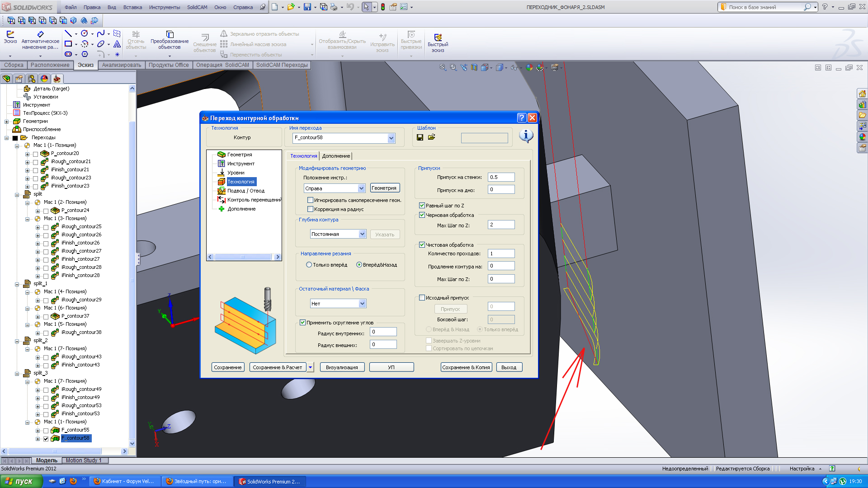Viewport: 868px width, 488px height.
Task: Click the Визуализация button
Action: [x=342, y=367]
